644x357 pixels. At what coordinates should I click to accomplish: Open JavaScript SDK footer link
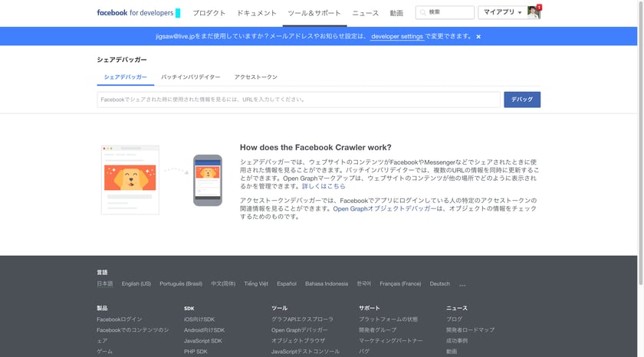click(203, 341)
